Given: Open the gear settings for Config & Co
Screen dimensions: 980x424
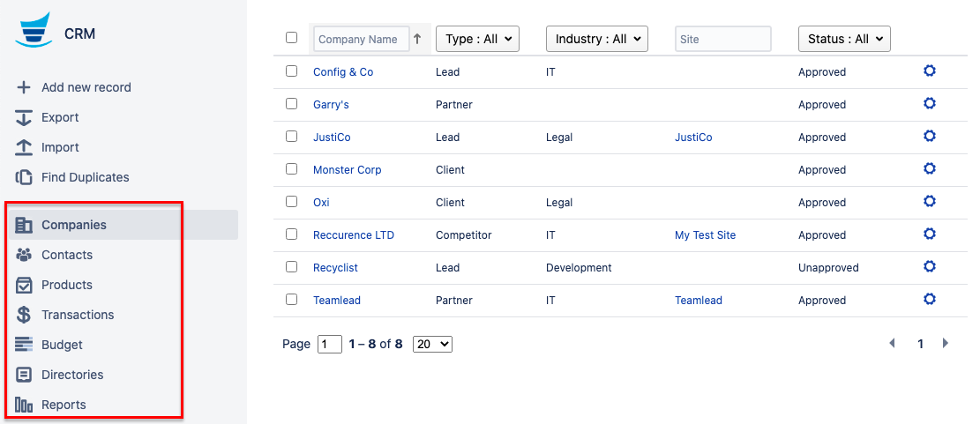Looking at the screenshot, I should click(929, 71).
